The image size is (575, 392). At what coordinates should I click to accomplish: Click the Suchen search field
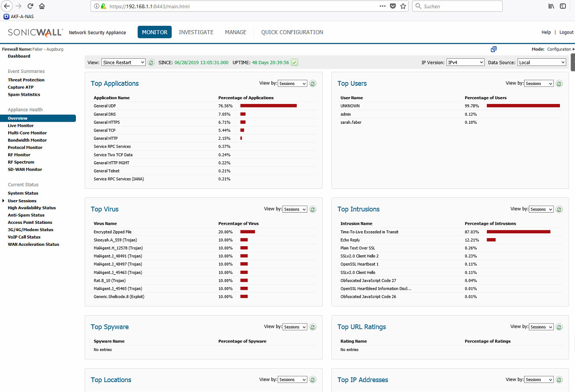point(457,6)
